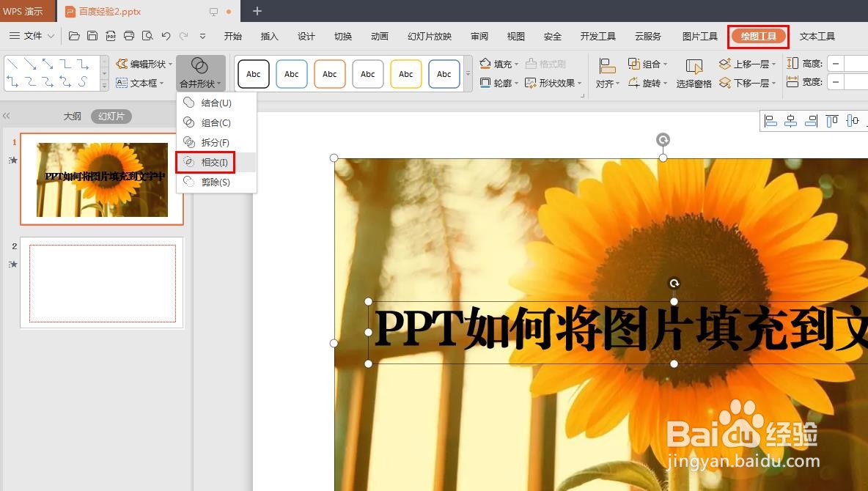Select 相交(I) from the merge shapes menu
The height and width of the screenshot is (491, 868).
(x=213, y=162)
